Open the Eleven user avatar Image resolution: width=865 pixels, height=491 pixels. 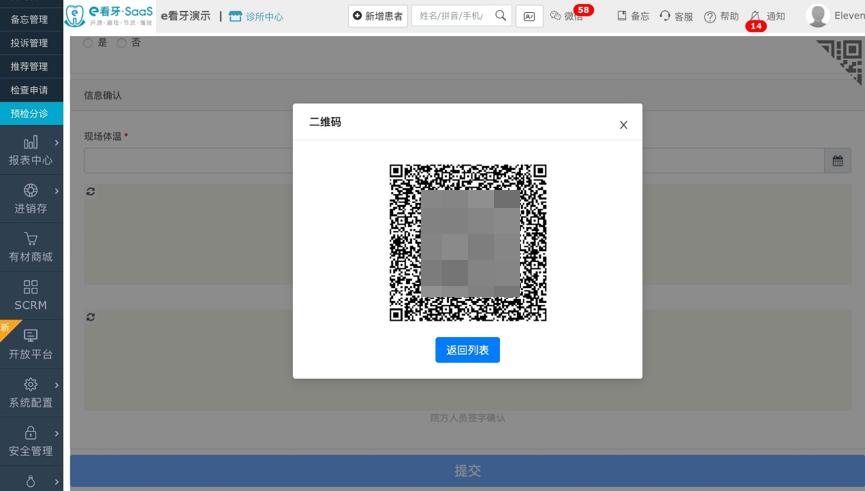(818, 15)
